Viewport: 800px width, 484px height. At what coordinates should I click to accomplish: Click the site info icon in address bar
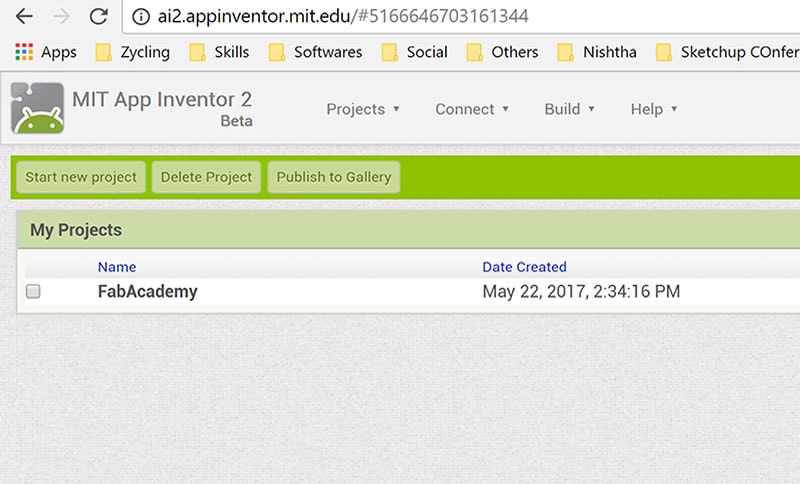click(x=141, y=17)
